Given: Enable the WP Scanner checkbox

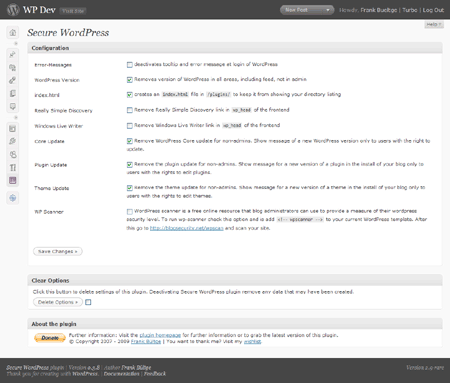Looking at the screenshot, I should click(x=130, y=211).
